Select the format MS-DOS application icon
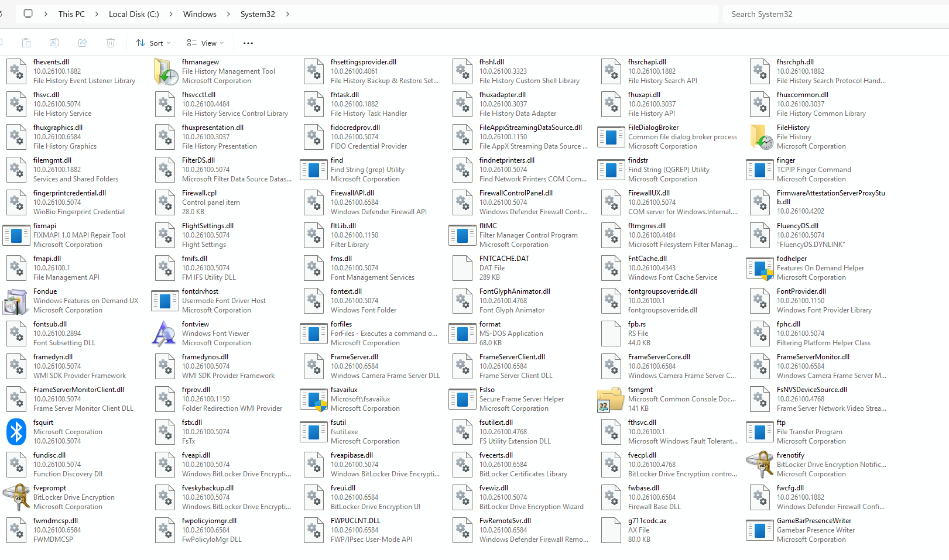 point(462,334)
